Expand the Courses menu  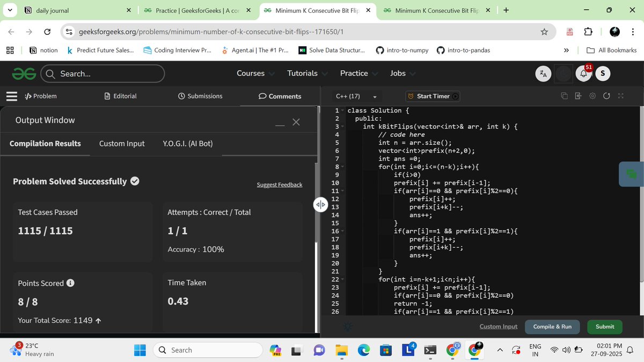point(255,73)
